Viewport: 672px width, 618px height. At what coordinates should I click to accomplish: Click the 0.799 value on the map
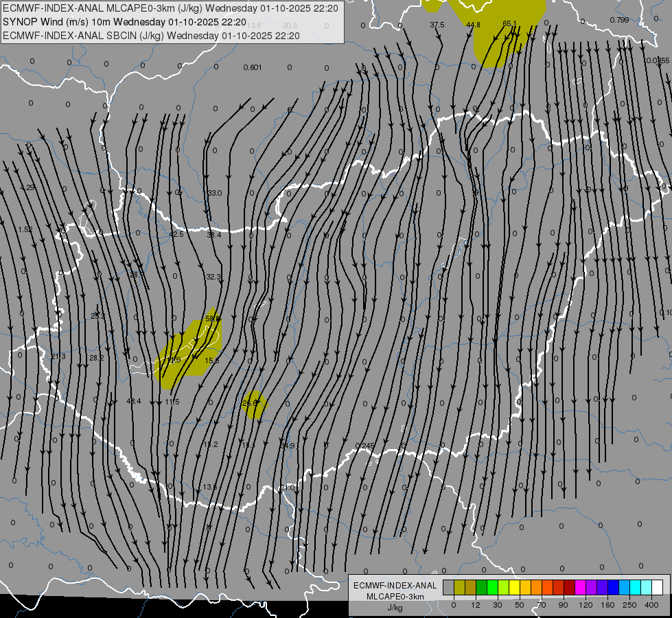(618, 20)
